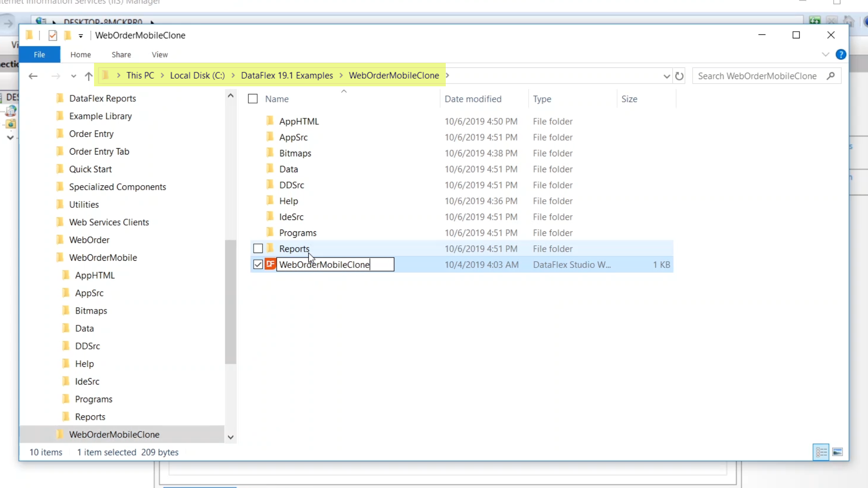Click the Refresh button next to address bar
Screen dimensions: 868x488
pyautogui.click(x=679, y=76)
